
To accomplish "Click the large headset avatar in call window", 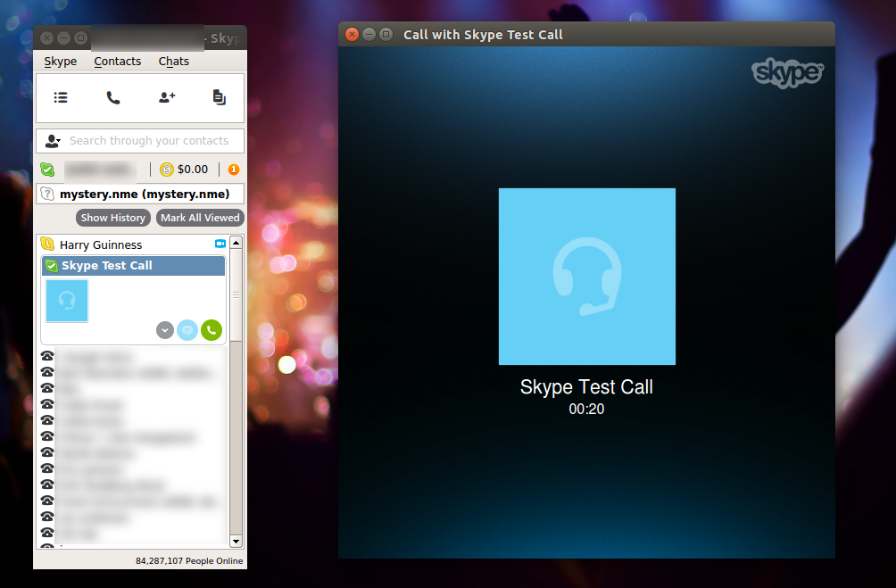I will [x=587, y=277].
